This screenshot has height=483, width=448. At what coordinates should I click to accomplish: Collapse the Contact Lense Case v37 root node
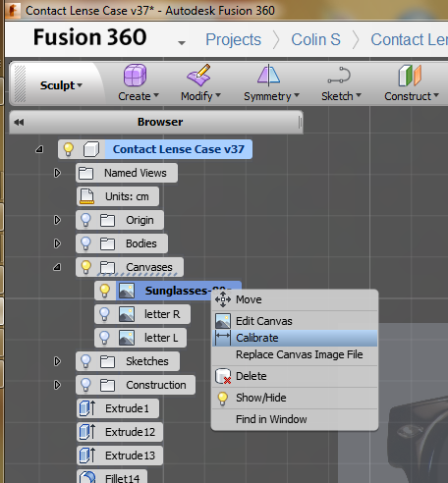[x=39, y=149]
